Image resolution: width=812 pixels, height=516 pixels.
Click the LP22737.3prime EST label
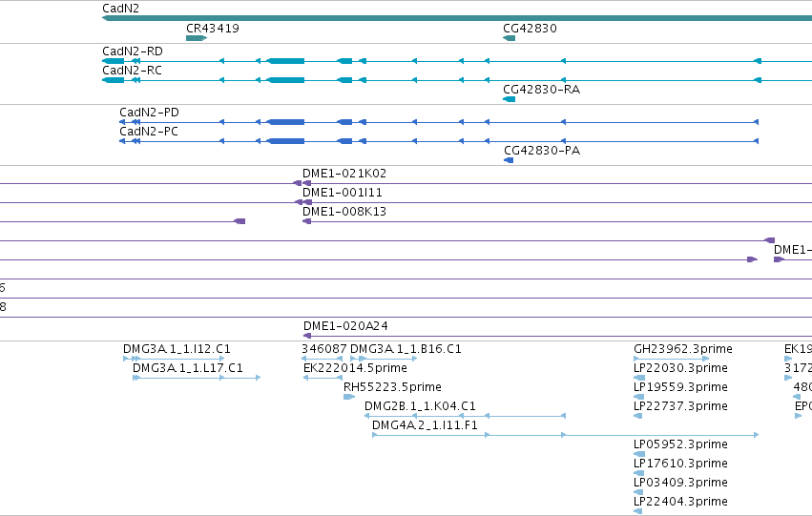[680, 406]
